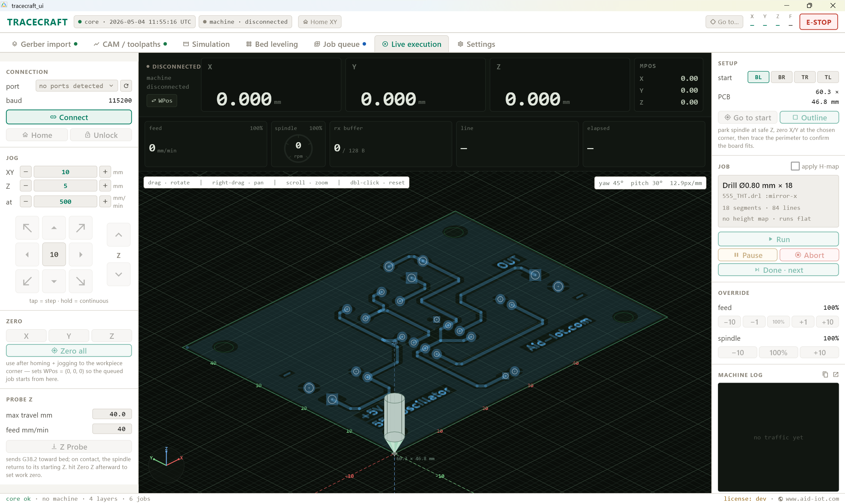Open the port selection dropdown
Viewport: 845px width, 504px height.
pyautogui.click(x=77, y=86)
